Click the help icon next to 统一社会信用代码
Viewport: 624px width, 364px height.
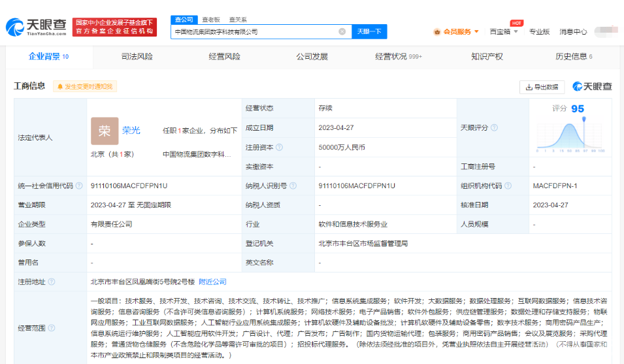click(79, 186)
